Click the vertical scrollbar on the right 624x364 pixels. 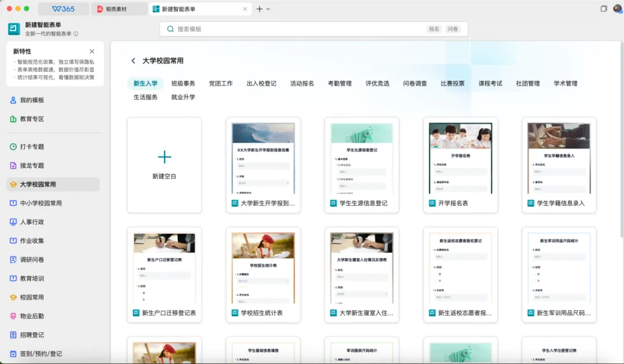(622, 139)
